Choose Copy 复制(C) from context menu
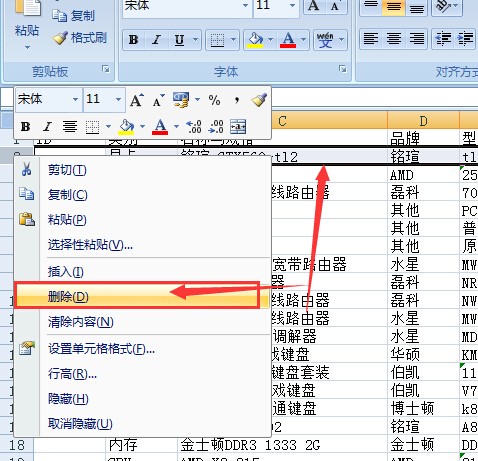The height and width of the screenshot is (461, 478). [x=142, y=195]
